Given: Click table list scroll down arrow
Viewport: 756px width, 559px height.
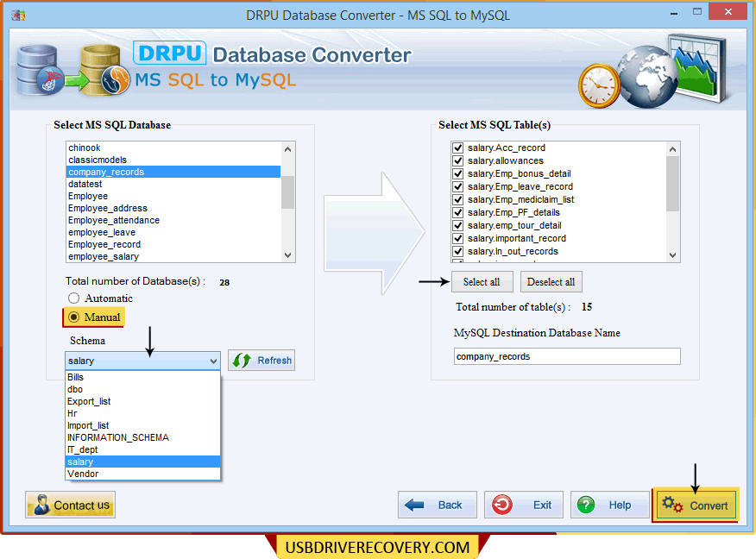Looking at the screenshot, I should pos(672,255).
